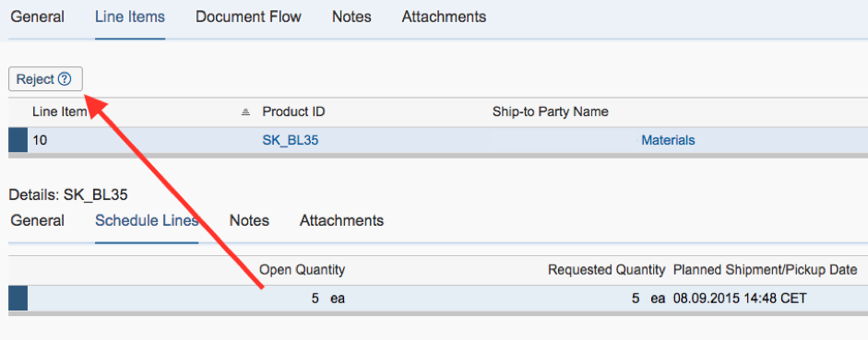The image size is (868, 340).
Task: Click the Planned Shipment/Pickup Date column header
Action: tap(765, 270)
